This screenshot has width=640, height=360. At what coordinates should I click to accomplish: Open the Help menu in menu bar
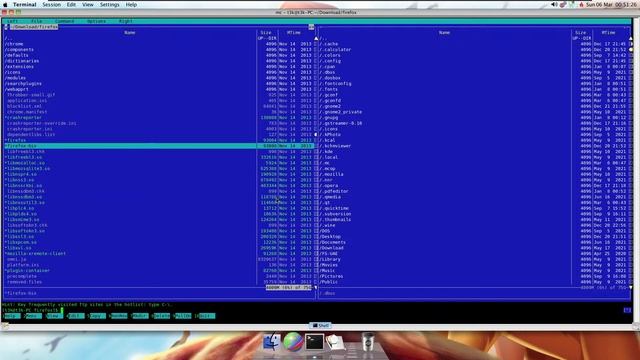point(131,4)
